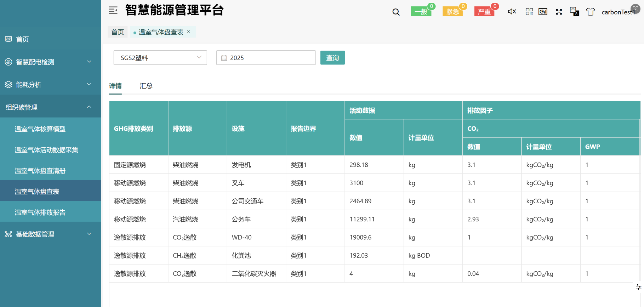
Task: Click the GHG排放类别 column header
Action: point(138,129)
